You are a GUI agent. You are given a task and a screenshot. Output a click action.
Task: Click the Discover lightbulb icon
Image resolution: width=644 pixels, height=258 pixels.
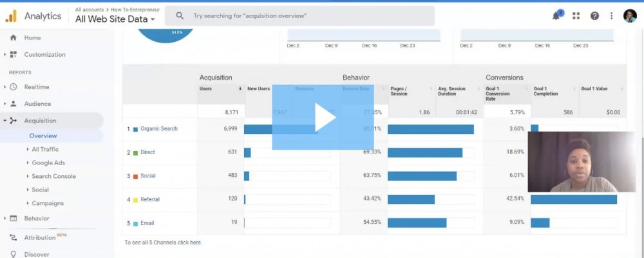[x=13, y=254]
